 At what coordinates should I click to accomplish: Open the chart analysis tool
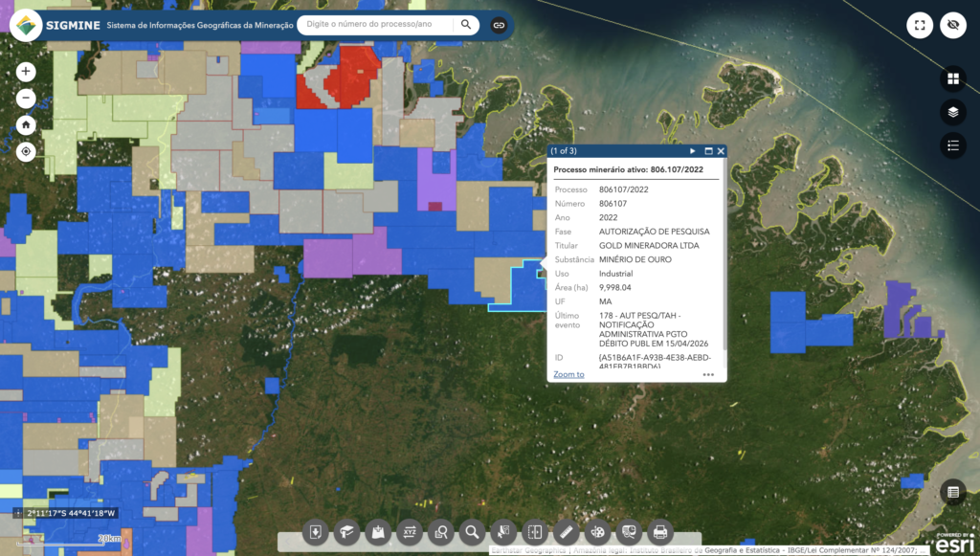pyautogui.click(x=629, y=532)
